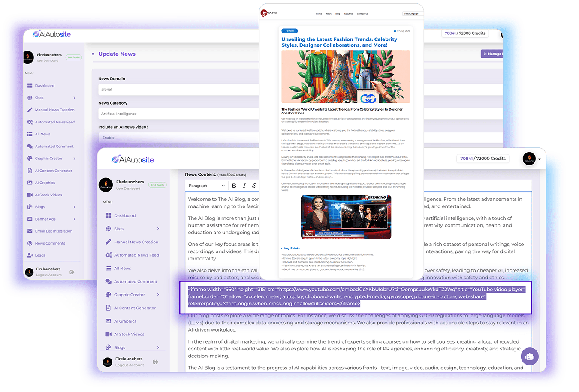
Task: Open the Select Language dropdown on preview
Action: coord(411,14)
